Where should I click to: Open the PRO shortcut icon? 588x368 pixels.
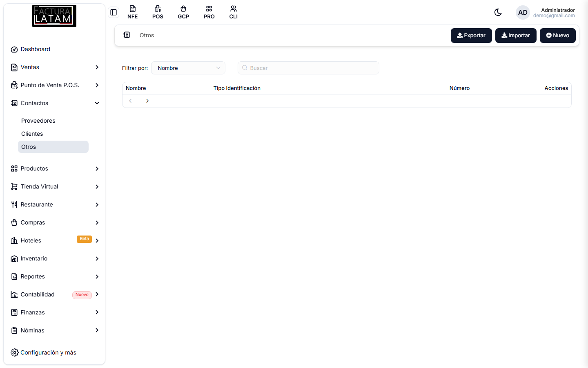[209, 12]
